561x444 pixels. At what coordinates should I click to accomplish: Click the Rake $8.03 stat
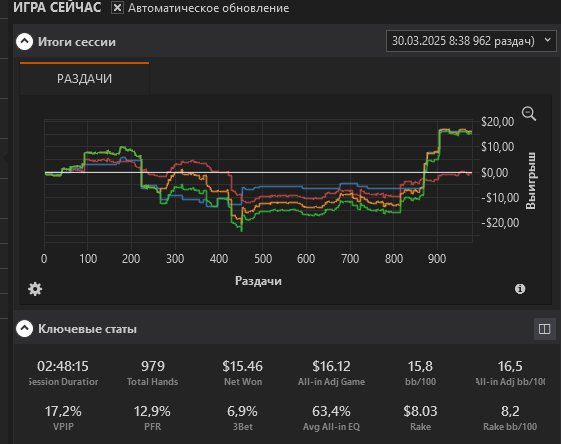[x=420, y=418]
